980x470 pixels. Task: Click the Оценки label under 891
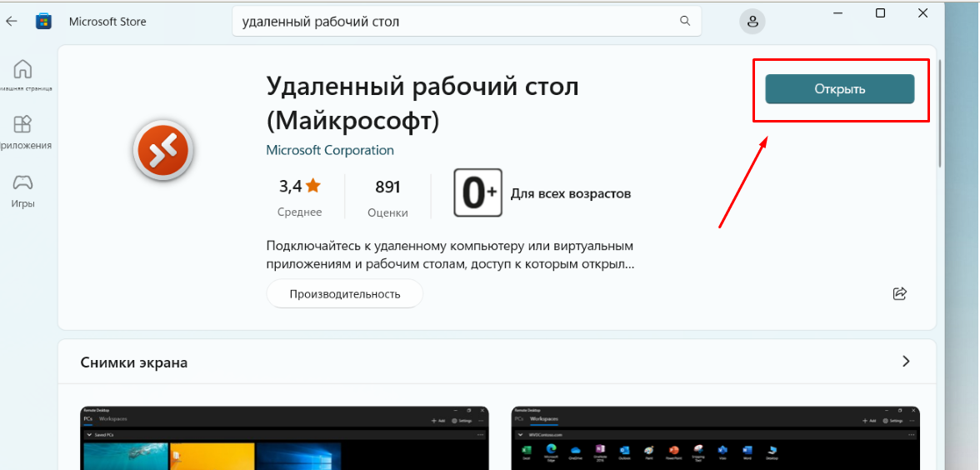click(387, 212)
